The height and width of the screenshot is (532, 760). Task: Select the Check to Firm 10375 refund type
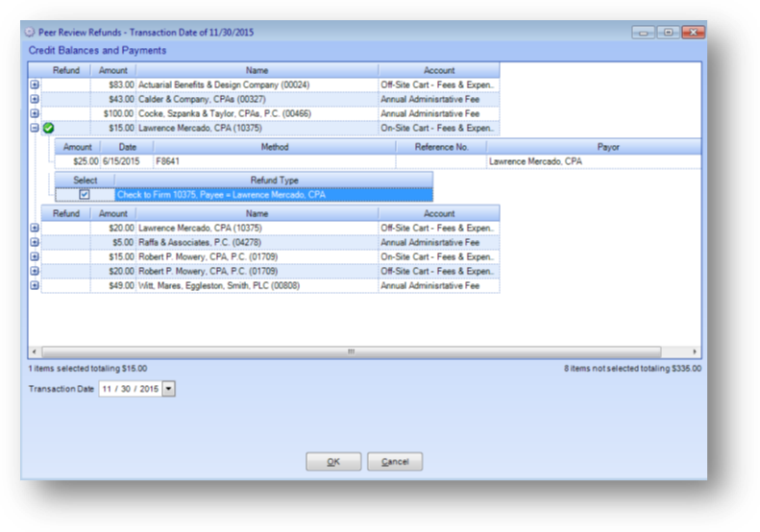pos(274,195)
